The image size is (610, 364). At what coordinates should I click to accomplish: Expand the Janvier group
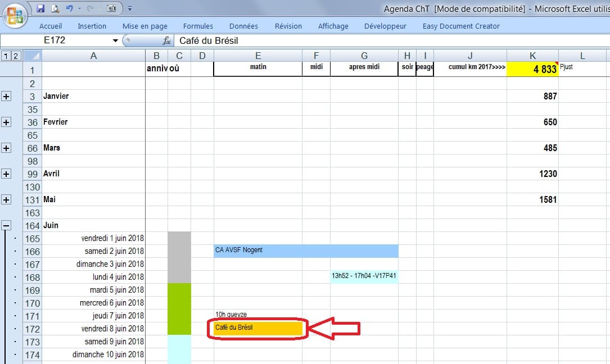[x=7, y=97]
